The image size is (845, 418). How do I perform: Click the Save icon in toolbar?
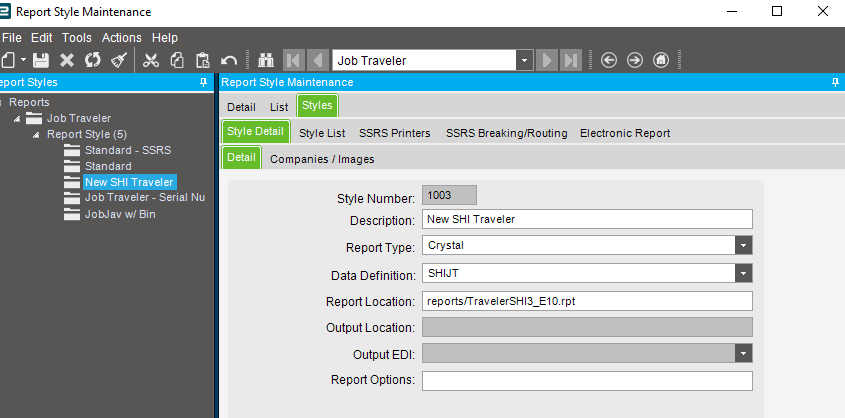[x=41, y=60]
